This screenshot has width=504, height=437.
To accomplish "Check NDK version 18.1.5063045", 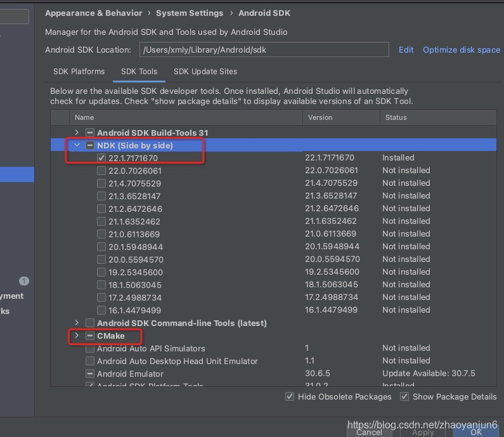I will pos(101,285).
